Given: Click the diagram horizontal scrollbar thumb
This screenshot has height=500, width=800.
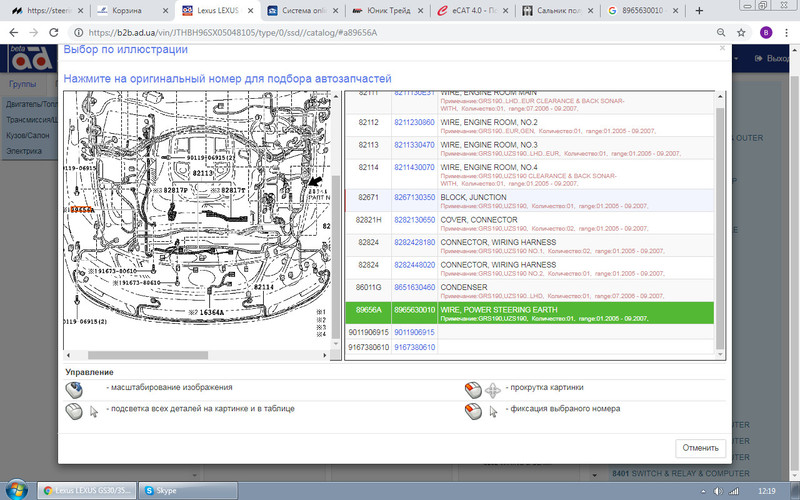Looking at the screenshot, I should pyautogui.click(x=148, y=355).
